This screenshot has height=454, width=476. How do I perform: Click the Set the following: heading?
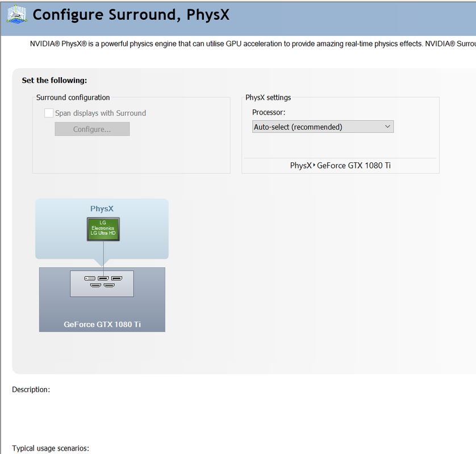55,81
